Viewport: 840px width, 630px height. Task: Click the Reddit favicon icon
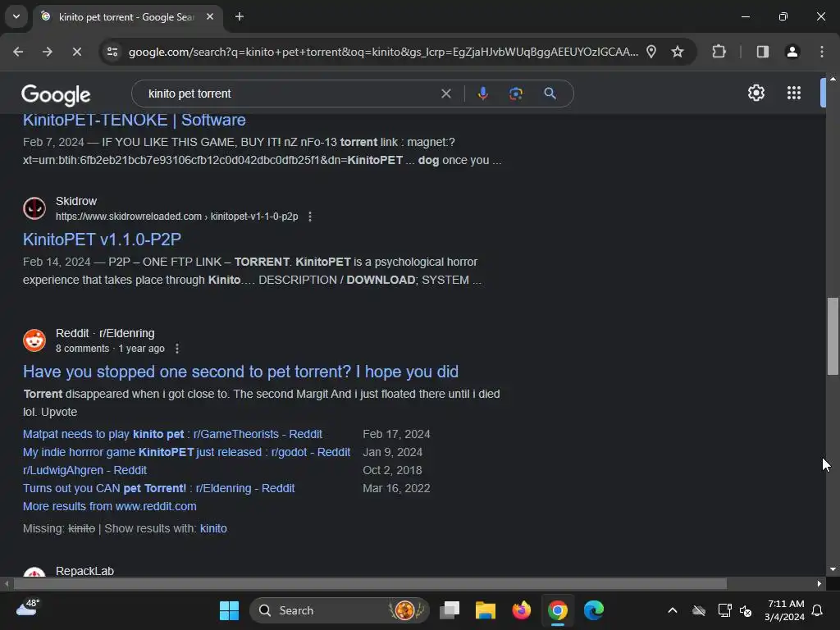34,340
